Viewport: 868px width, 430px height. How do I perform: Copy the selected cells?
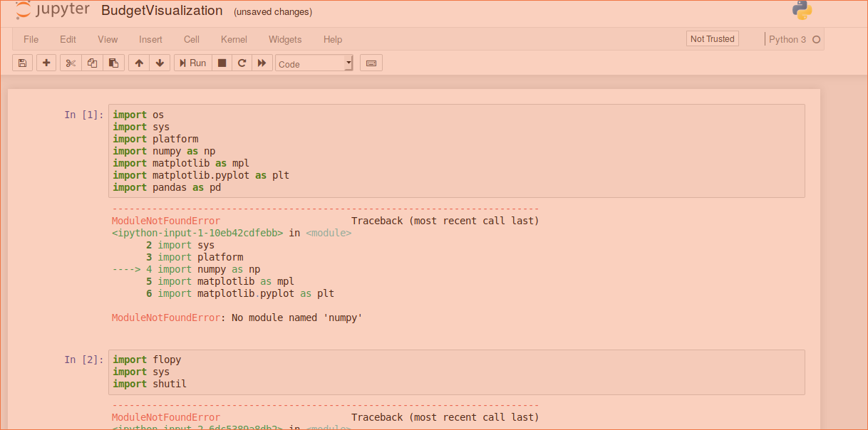pos(92,63)
